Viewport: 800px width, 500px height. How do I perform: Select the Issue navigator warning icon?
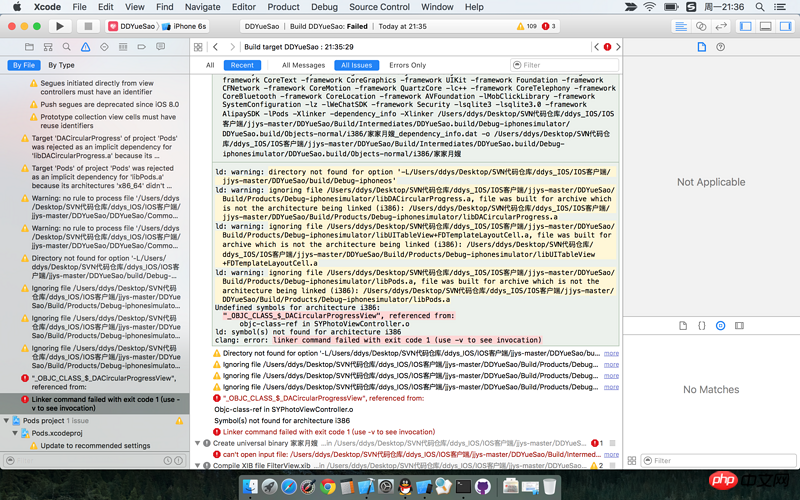pos(85,47)
